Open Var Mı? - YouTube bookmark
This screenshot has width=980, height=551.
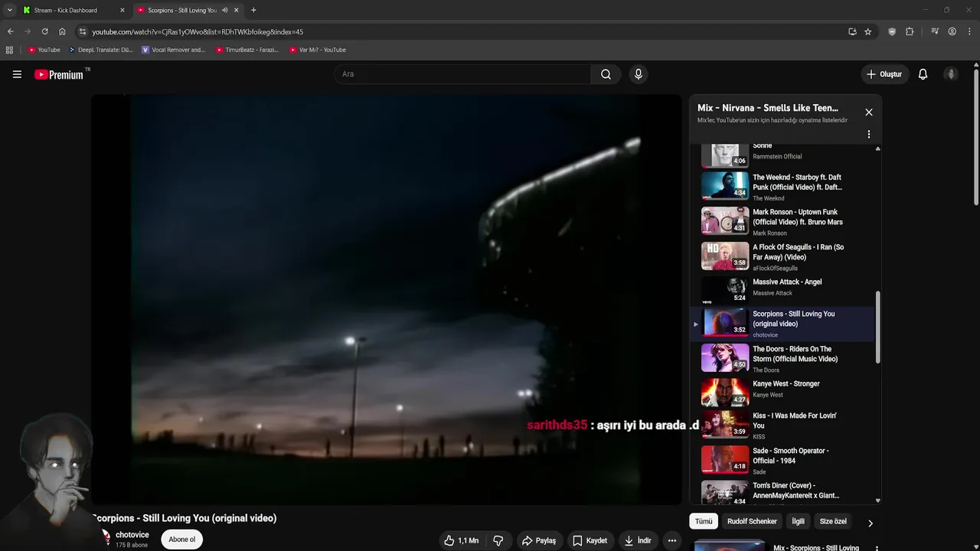318,50
